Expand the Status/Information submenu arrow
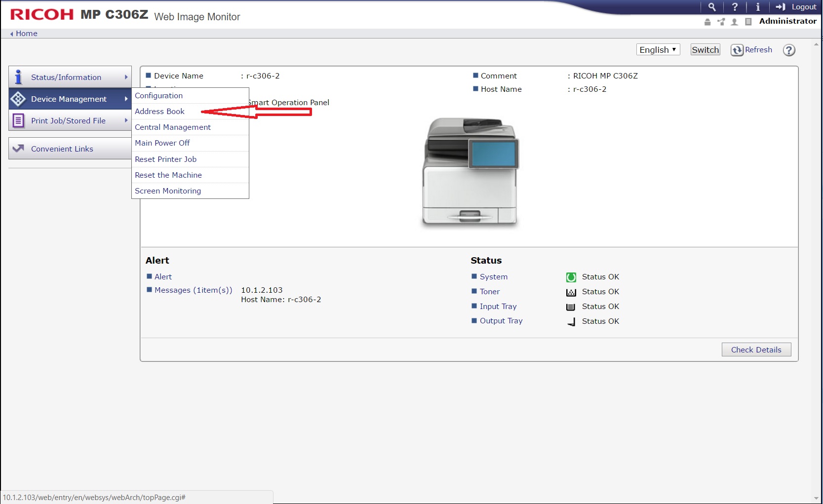This screenshot has width=823, height=504. point(126,77)
